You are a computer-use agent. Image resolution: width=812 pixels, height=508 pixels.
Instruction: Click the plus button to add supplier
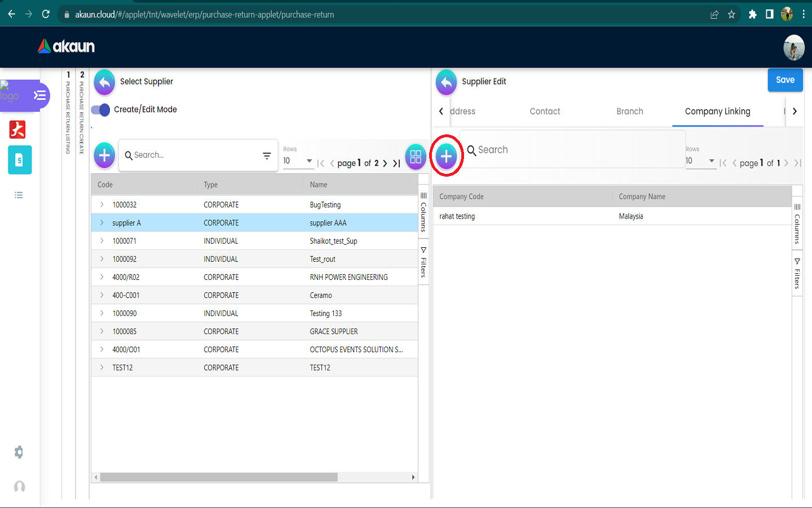[x=104, y=155]
